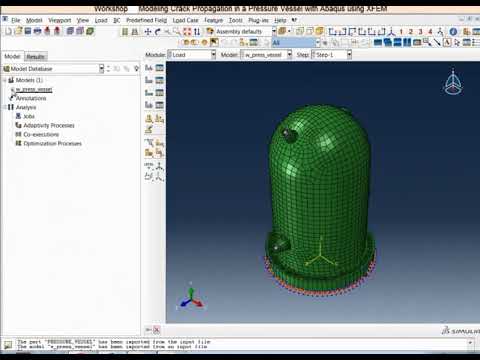480x360 pixels.
Task: Click the Create Datum Point tool icon
Action: tap(149, 165)
